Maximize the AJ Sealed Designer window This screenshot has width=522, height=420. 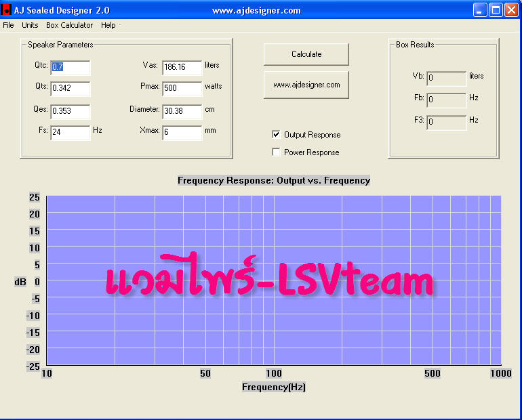pyautogui.click(x=496, y=10)
